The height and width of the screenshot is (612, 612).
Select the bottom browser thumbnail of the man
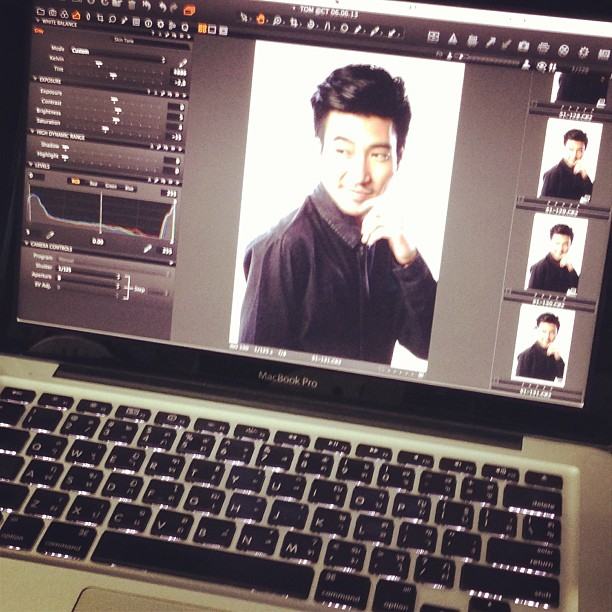coord(543,345)
